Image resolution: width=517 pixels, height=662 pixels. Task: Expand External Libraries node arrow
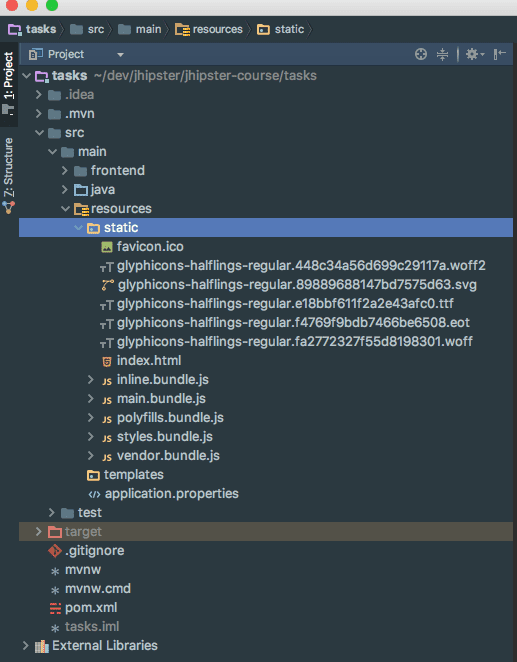click(26, 646)
